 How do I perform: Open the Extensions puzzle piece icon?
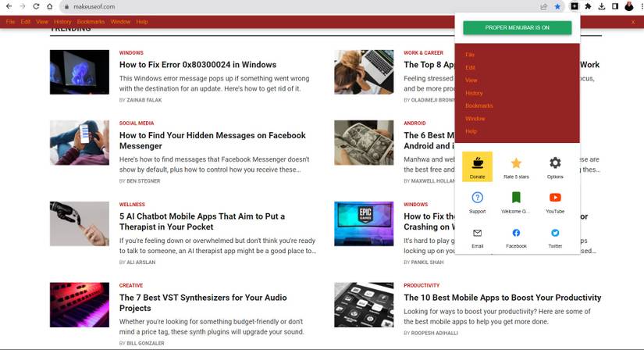click(x=588, y=6)
